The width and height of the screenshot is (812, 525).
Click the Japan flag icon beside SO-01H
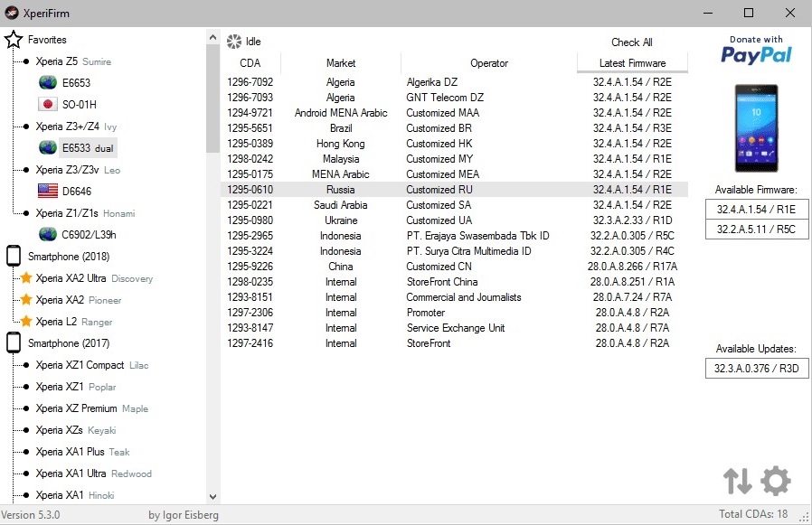(48, 104)
